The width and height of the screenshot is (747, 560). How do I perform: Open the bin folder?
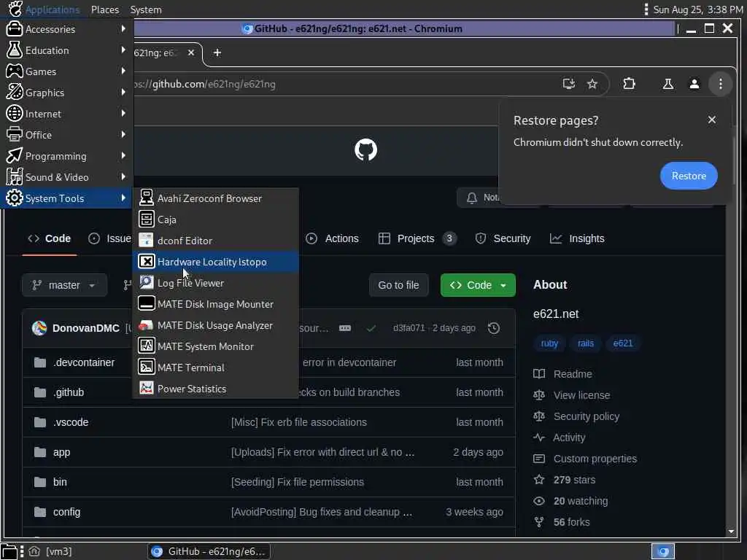click(60, 482)
